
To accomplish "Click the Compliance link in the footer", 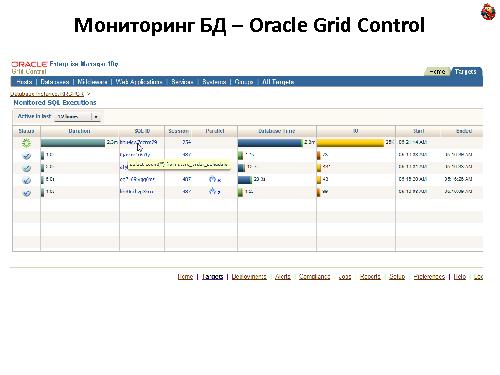I will [x=314, y=276].
